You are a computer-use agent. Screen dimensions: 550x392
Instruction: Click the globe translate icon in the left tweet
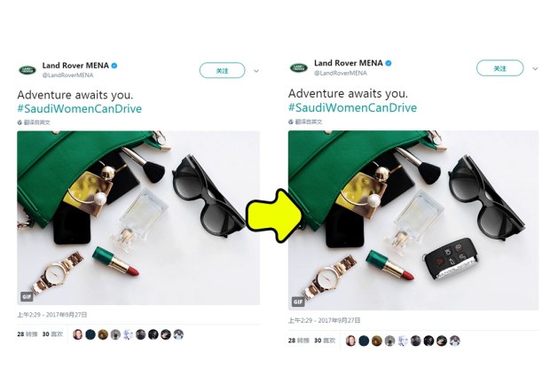coord(20,122)
